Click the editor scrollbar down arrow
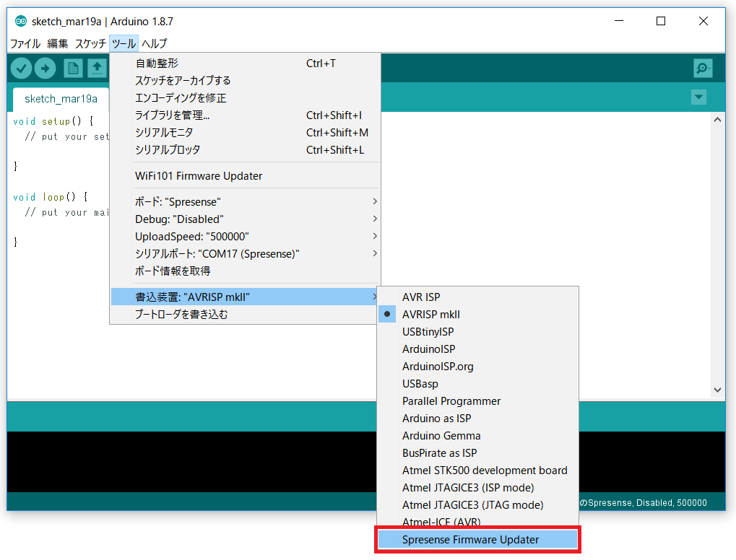 pos(716,390)
